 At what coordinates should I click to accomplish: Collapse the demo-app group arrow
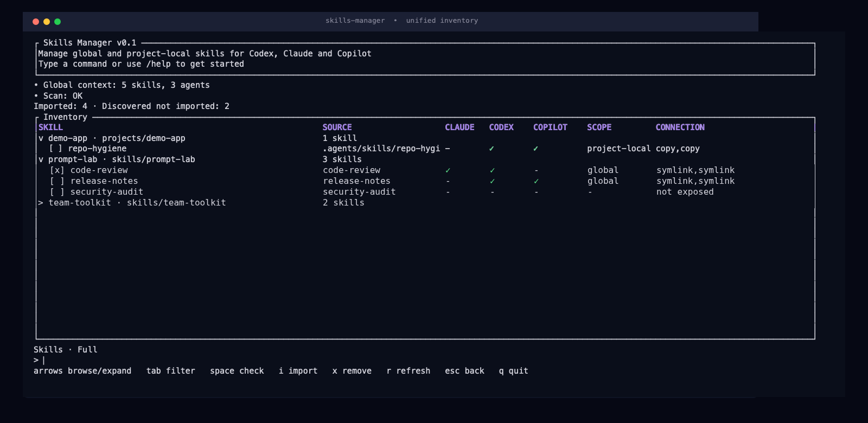(x=41, y=138)
